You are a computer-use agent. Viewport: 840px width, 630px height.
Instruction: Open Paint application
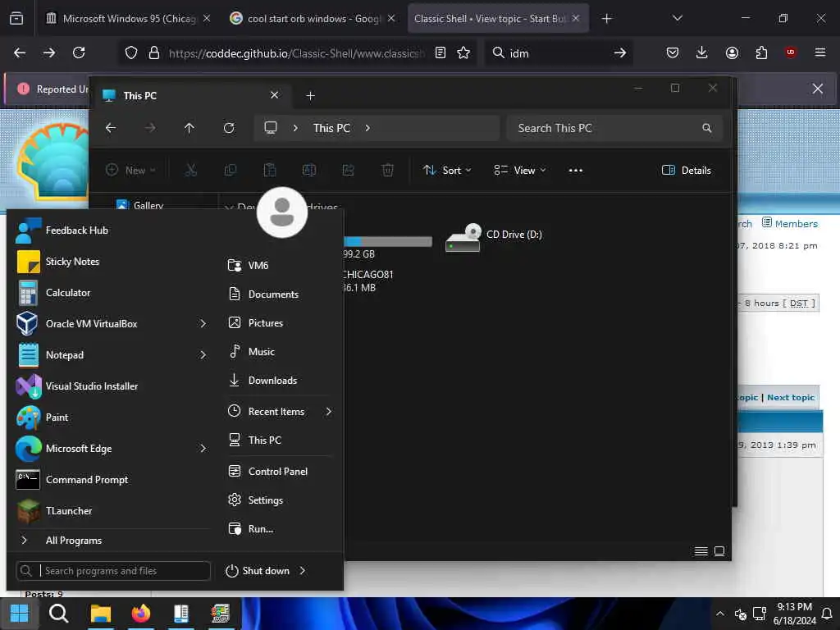click(x=110, y=418)
